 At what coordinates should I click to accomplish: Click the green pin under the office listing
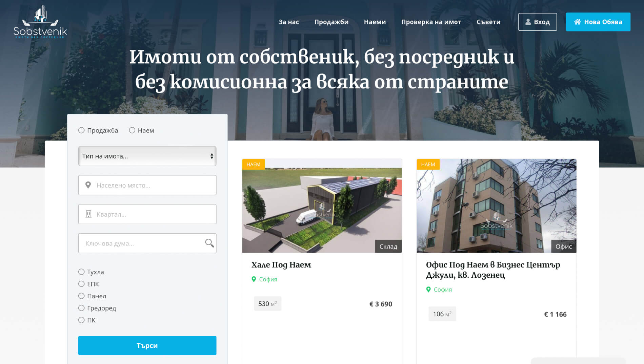428,290
